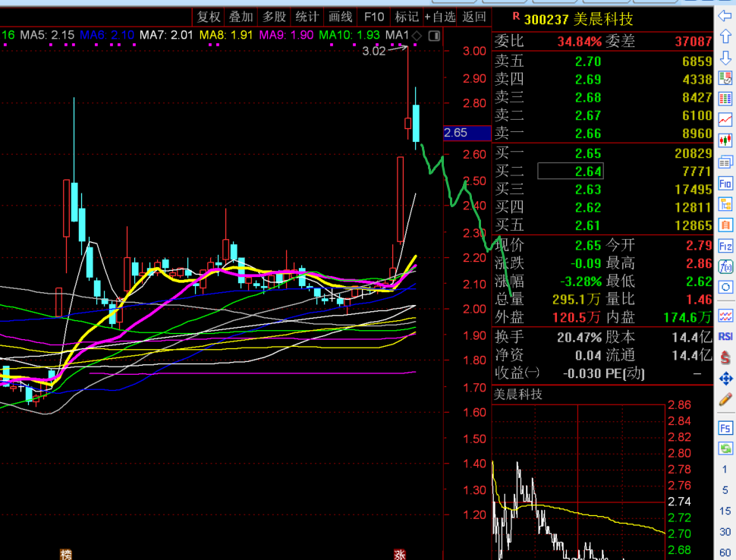The image size is (736, 560).
Task: Click the green refresh icon
Action: tap(725, 448)
